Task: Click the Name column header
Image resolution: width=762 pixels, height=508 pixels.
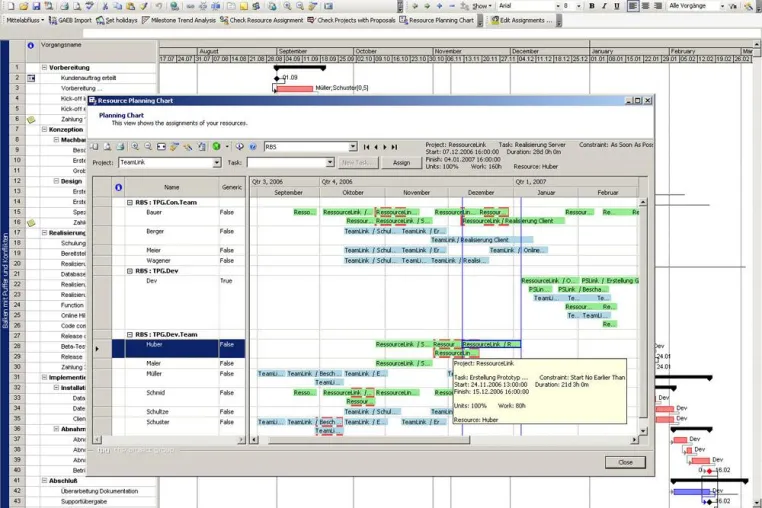Action: (x=172, y=187)
